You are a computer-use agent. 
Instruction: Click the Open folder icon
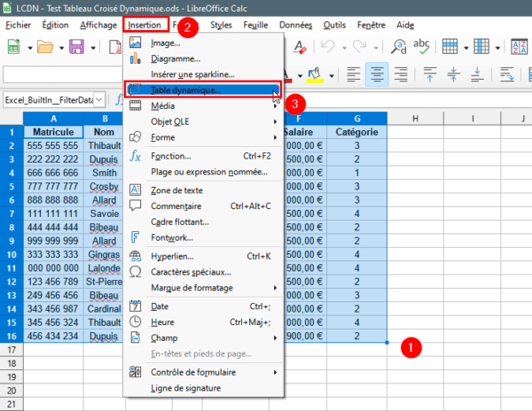45,47
